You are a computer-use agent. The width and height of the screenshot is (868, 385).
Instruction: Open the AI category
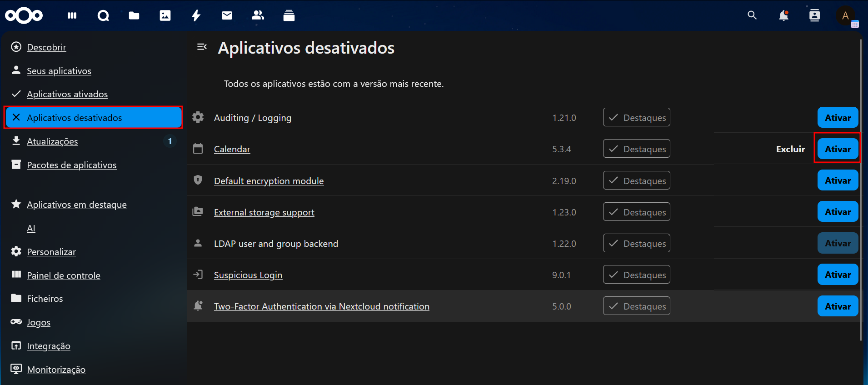coord(31,228)
